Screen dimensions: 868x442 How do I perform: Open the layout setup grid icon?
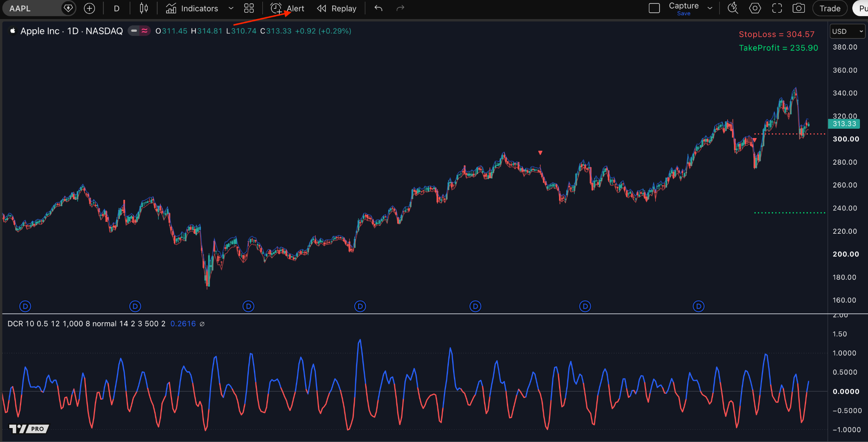pyautogui.click(x=249, y=8)
